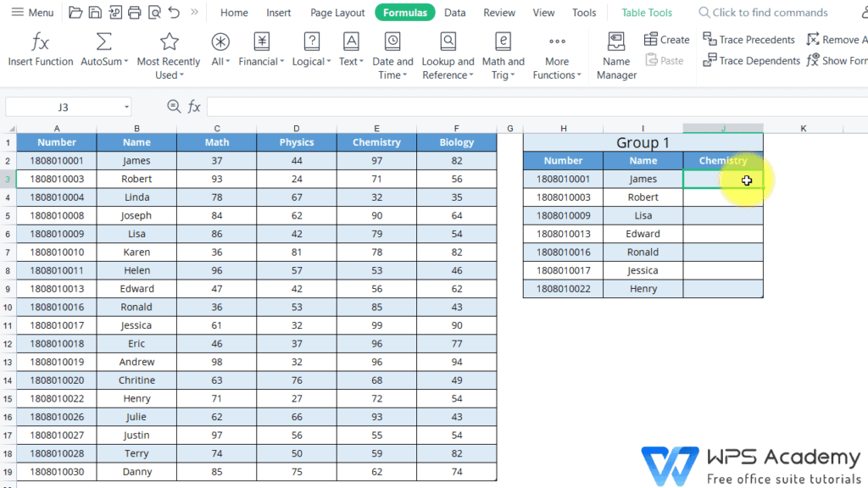
Task: Click the Insert Function fx icon in ribbon
Action: [40, 42]
